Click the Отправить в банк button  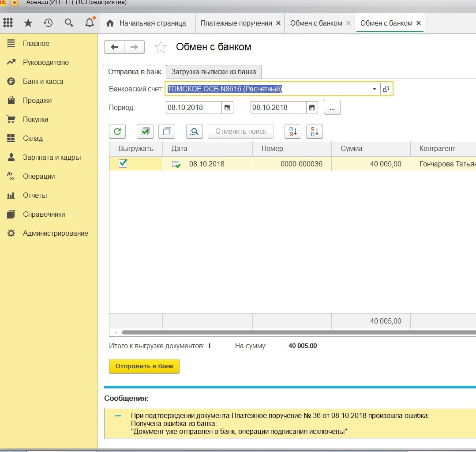[144, 366]
